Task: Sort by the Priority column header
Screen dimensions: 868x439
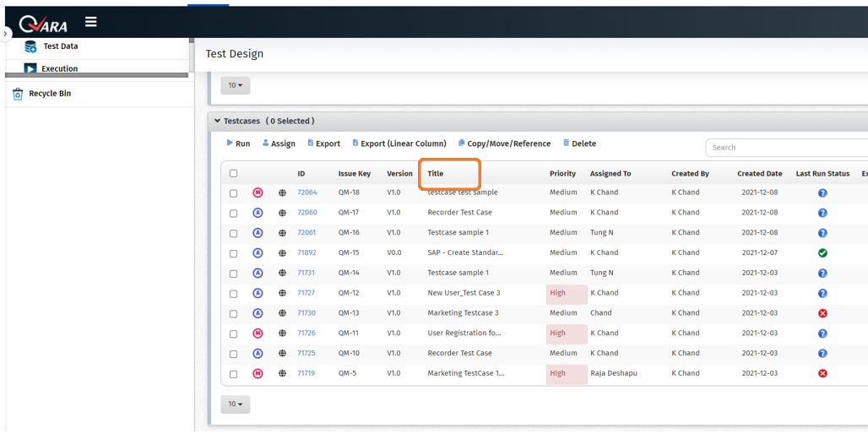Action: pos(562,173)
